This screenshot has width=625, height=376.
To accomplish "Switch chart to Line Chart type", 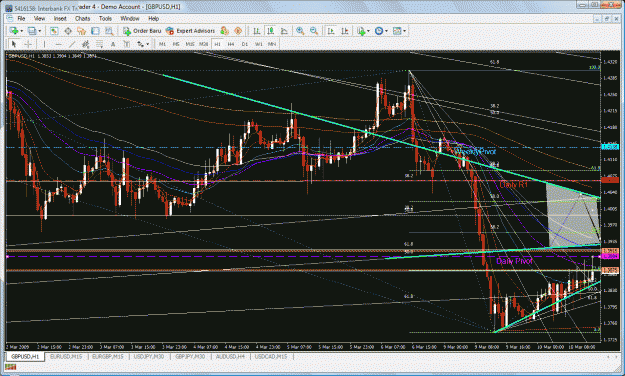I will pyautogui.click(x=284, y=31).
